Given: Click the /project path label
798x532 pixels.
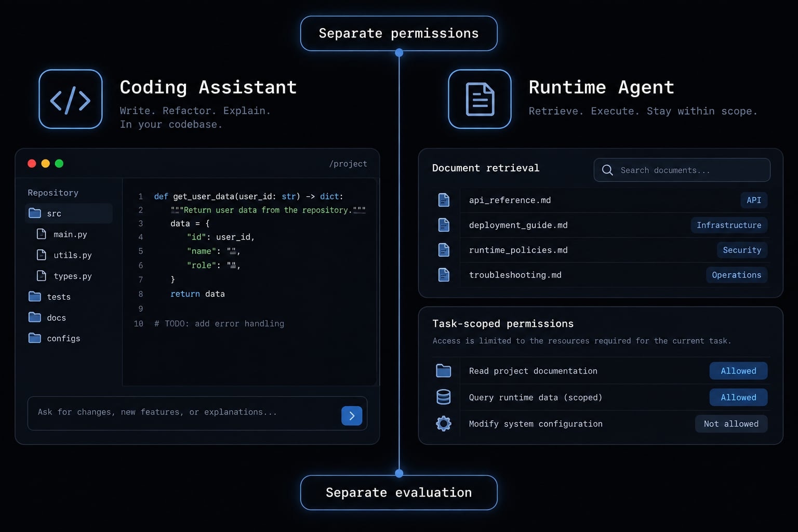Looking at the screenshot, I should pyautogui.click(x=348, y=164).
